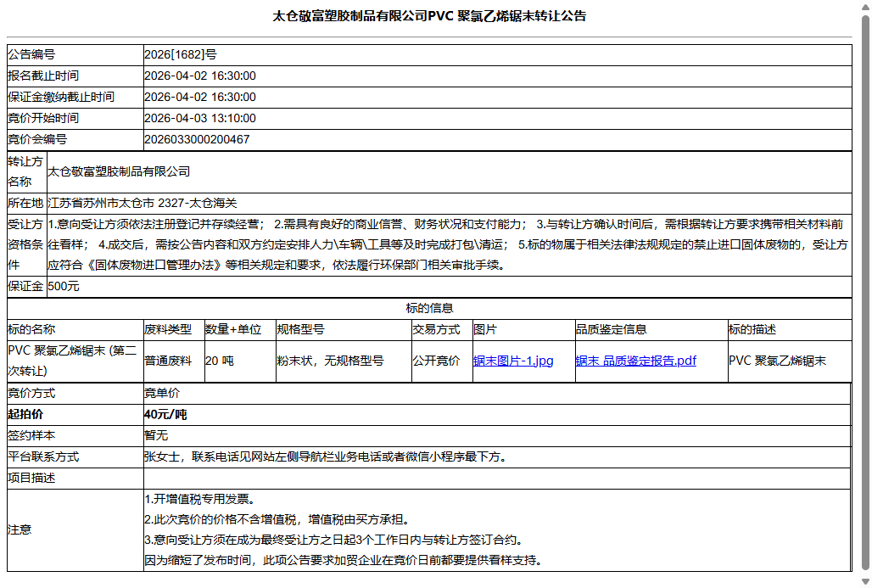Click the 平台联系方式 contact cell
Image resolution: width=872 pixels, height=588 pixels.
tap(322, 456)
